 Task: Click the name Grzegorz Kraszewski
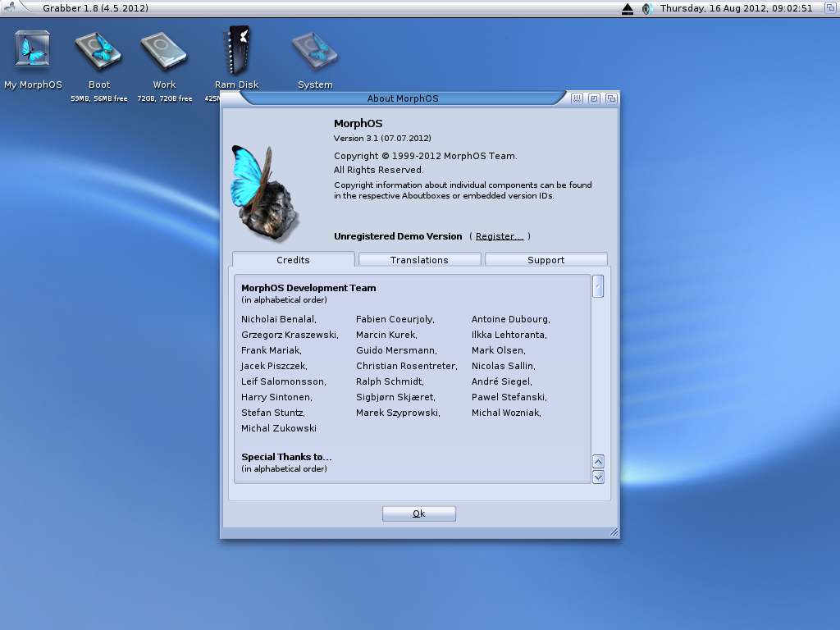[x=290, y=335]
